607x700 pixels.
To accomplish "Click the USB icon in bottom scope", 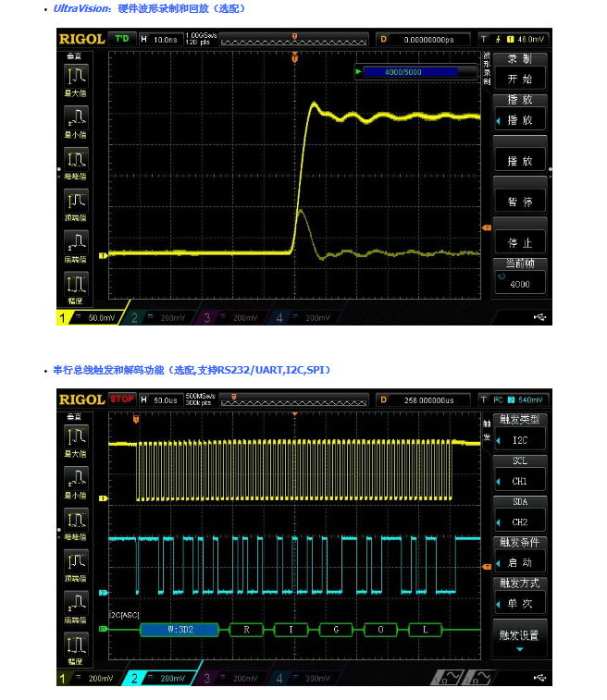I will click(x=540, y=678).
